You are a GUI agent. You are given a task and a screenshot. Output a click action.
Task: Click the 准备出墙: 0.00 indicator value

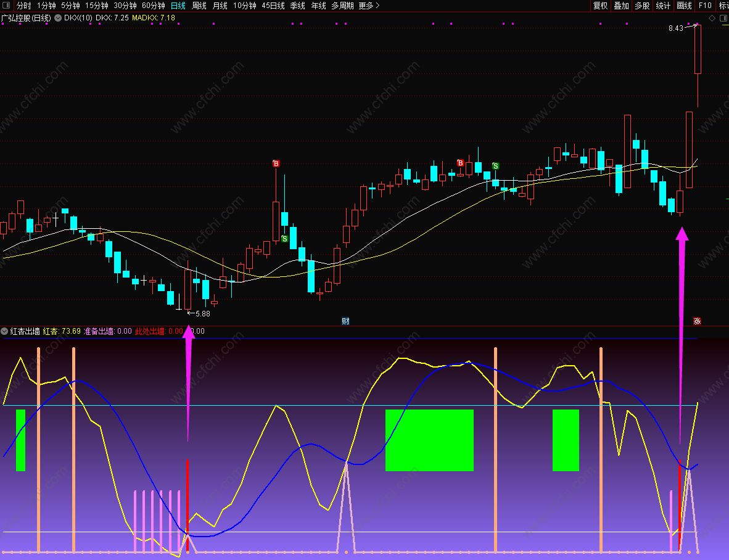point(107,331)
